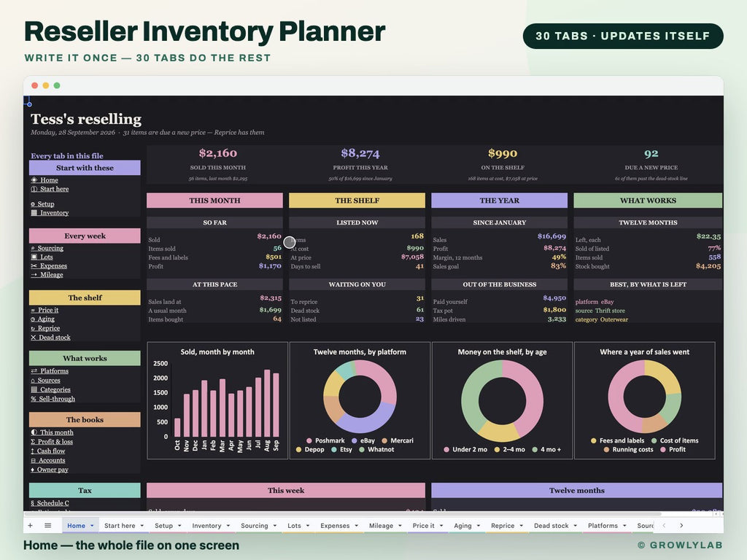Switch to the Inventory sheet tab
This screenshot has width=747, height=560.
(206, 526)
